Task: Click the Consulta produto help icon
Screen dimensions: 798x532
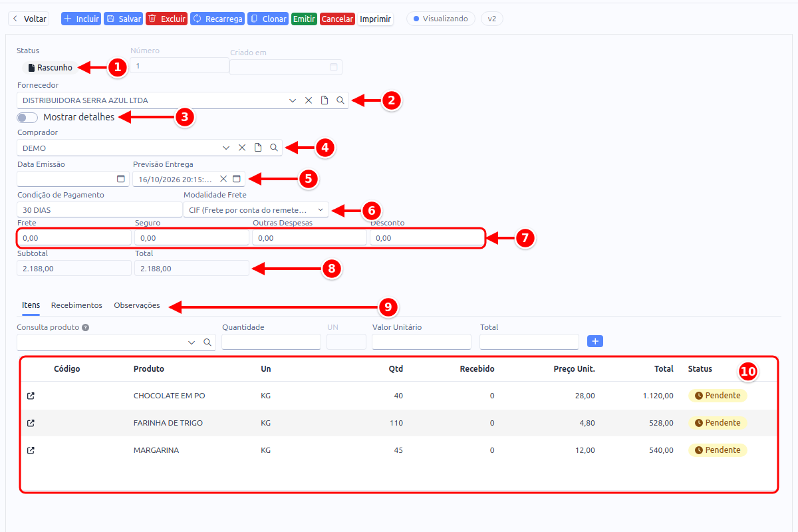Action: (86, 328)
